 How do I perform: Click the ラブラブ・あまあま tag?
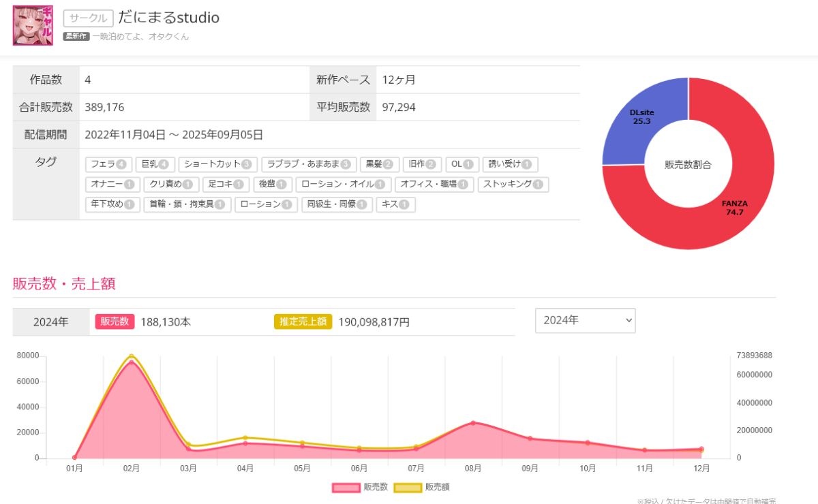(308, 164)
